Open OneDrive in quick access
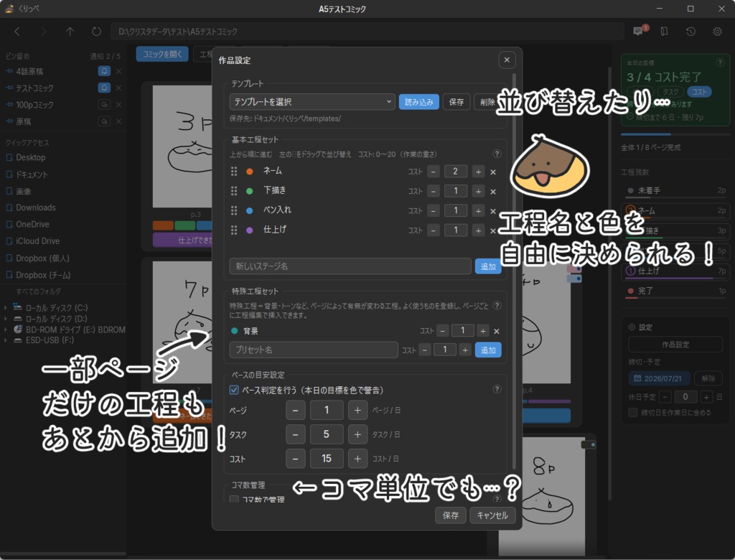 (x=32, y=224)
